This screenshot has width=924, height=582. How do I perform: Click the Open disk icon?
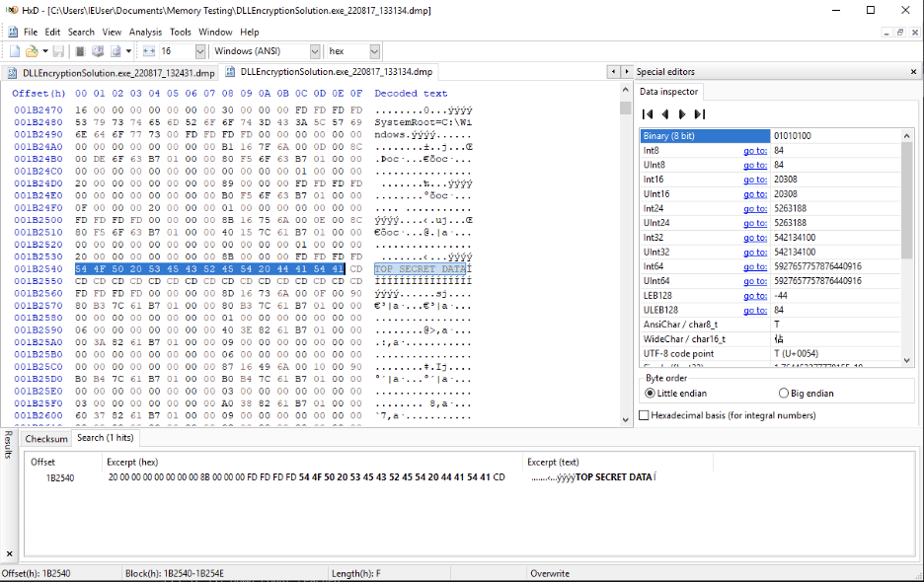coord(98,51)
